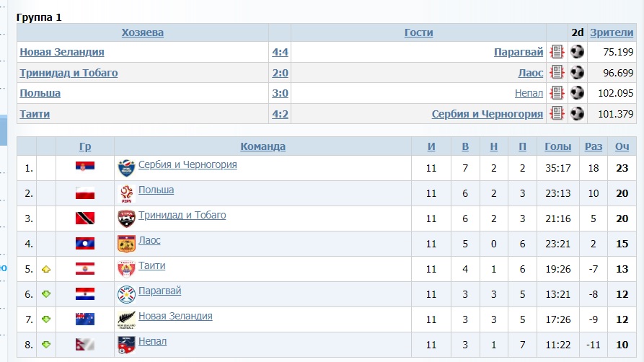Sort standings by the Голы column header

pos(557,146)
